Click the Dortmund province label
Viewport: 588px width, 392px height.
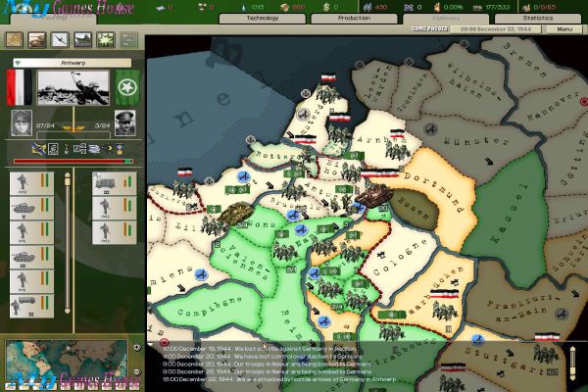click(436, 194)
